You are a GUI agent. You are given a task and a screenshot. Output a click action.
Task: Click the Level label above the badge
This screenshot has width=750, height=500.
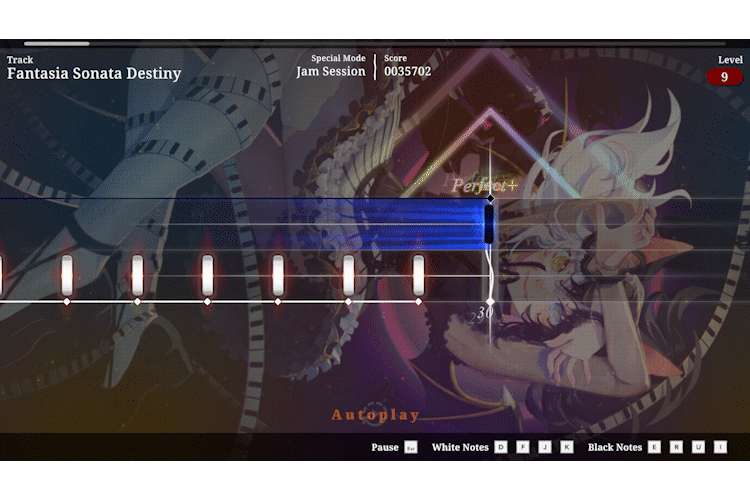pos(730,60)
